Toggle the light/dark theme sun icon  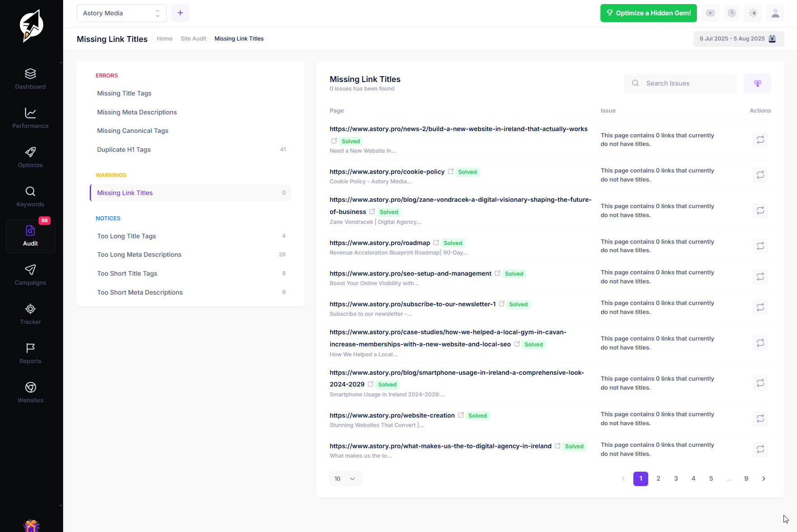(753, 13)
